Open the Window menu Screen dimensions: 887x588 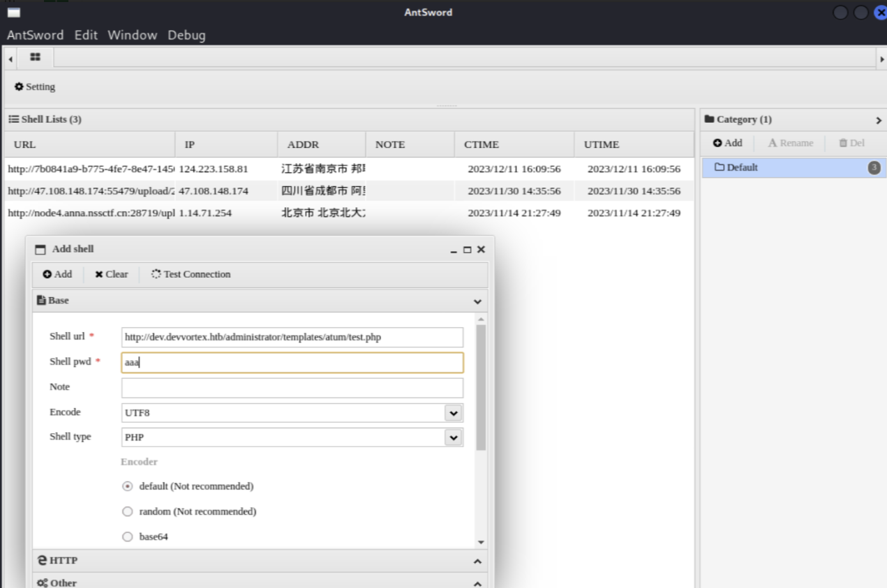pos(132,35)
